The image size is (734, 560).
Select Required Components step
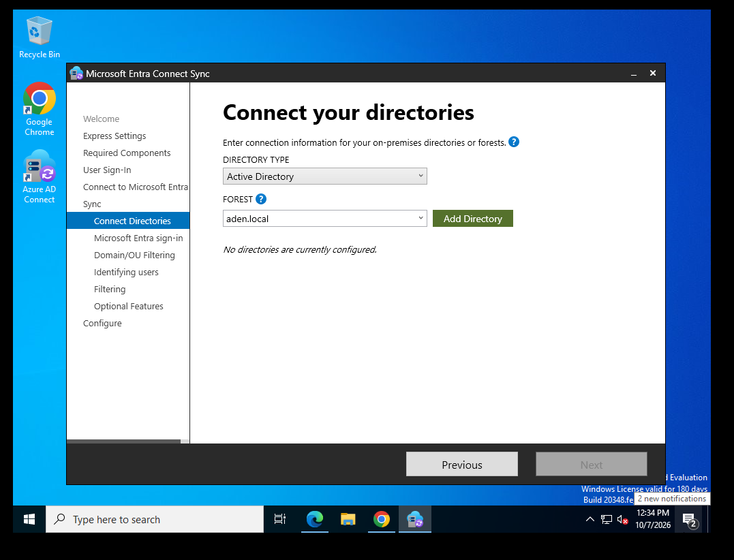pos(127,153)
